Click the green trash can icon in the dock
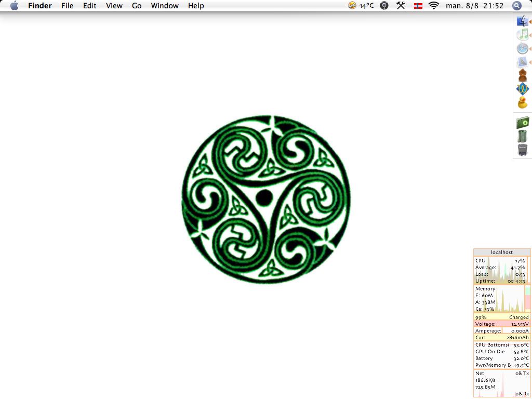The width and height of the screenshot is (532, 399). [523, 136]
